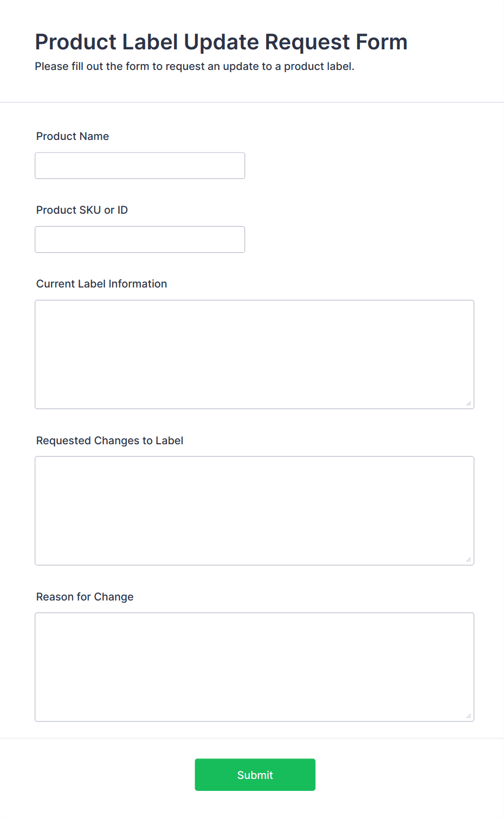
Task: Click the Requested Changes to Label label
Action: pyautogui.click(x=109, y=440)
